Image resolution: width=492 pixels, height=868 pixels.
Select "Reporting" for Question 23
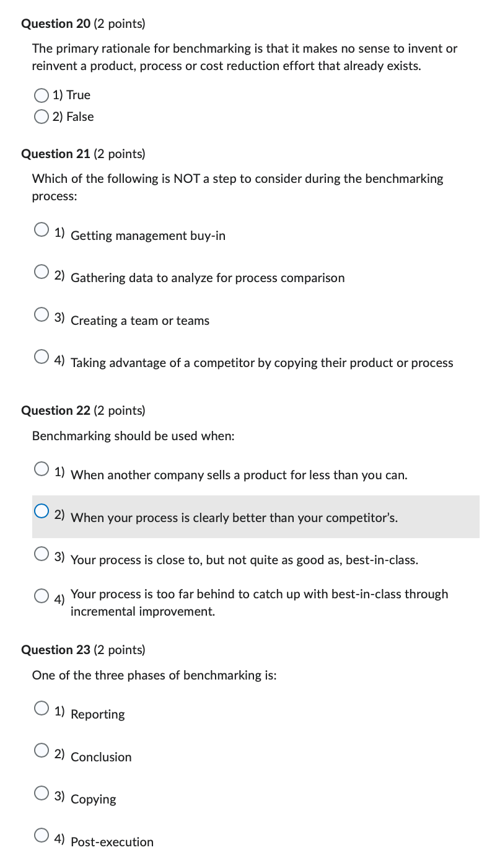[42, 708]
